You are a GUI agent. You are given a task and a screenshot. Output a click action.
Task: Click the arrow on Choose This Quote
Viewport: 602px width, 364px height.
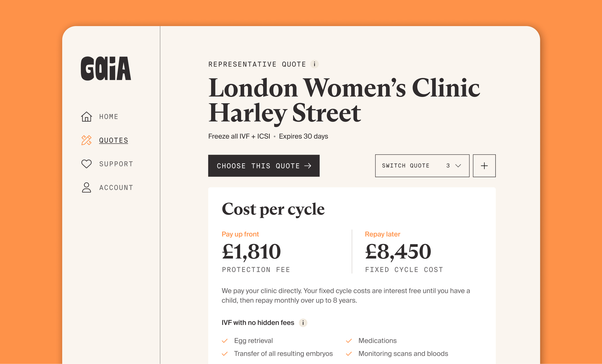(308, 166)
